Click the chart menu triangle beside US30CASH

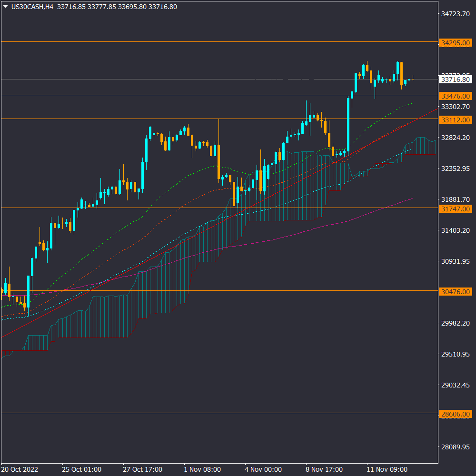5,7
